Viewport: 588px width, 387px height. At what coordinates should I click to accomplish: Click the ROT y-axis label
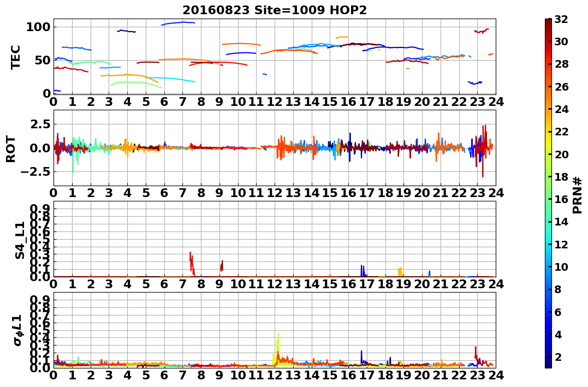[x=11, y=149]
